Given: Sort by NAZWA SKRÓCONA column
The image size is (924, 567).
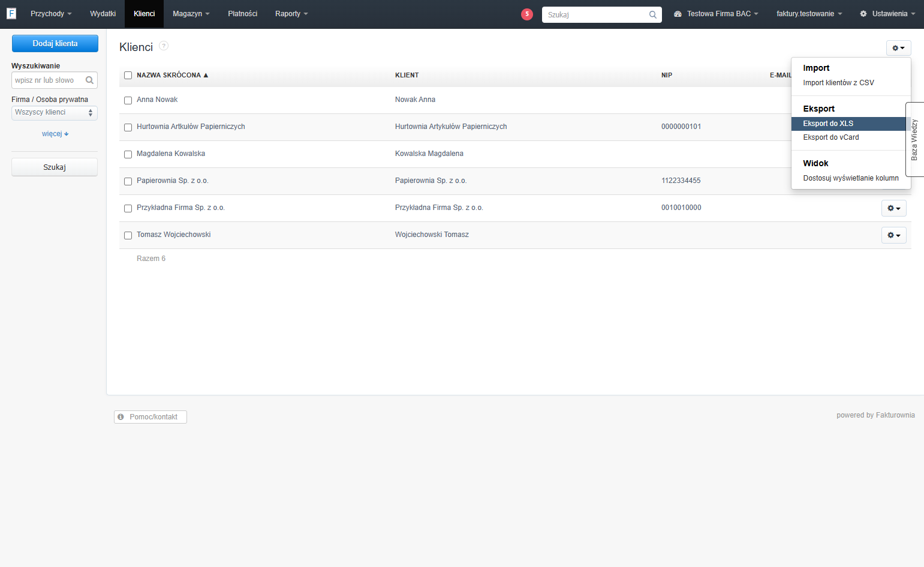Looking at the screenshot, I should (172, 76).
